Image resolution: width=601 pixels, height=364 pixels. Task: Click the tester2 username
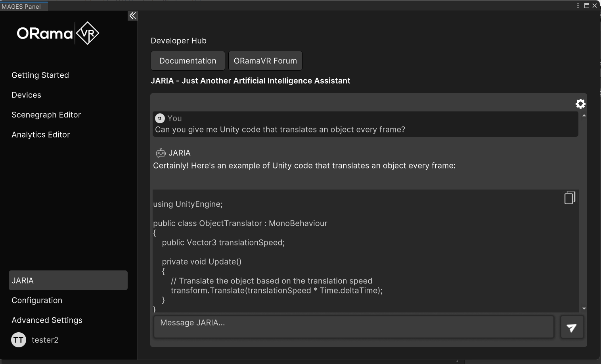pyautogui.click(x=45, y=340)
